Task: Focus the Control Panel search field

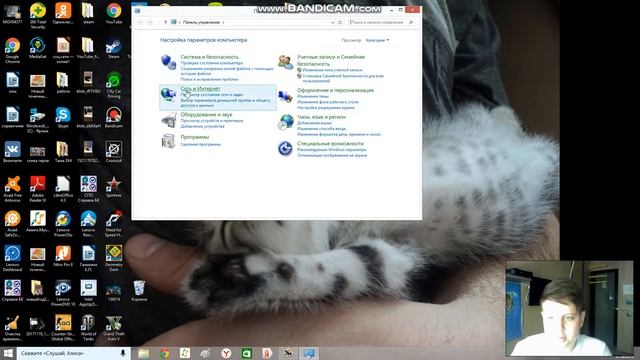Action: 382,22
